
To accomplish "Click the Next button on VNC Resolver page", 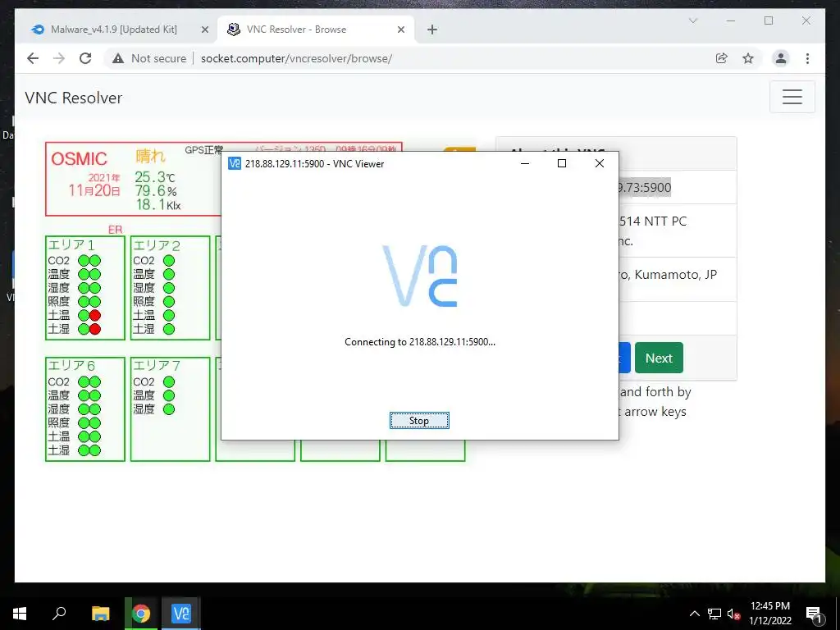I will pyautogui.click(x=659, y=358).
